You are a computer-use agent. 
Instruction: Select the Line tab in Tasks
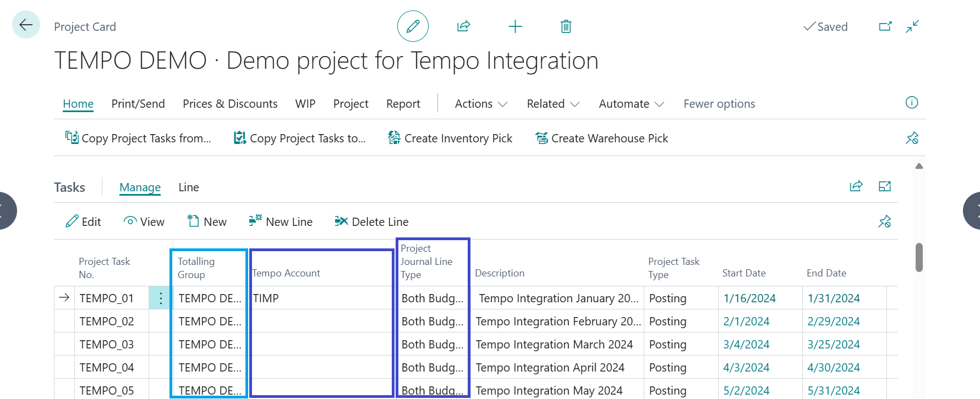coord(189,187)
